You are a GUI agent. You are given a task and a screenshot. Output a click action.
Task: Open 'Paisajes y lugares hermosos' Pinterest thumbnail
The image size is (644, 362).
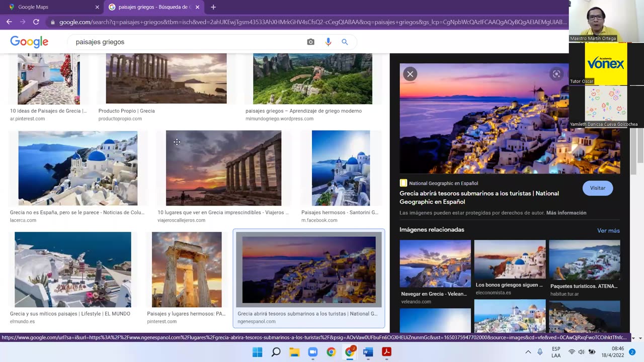point(187,269)
